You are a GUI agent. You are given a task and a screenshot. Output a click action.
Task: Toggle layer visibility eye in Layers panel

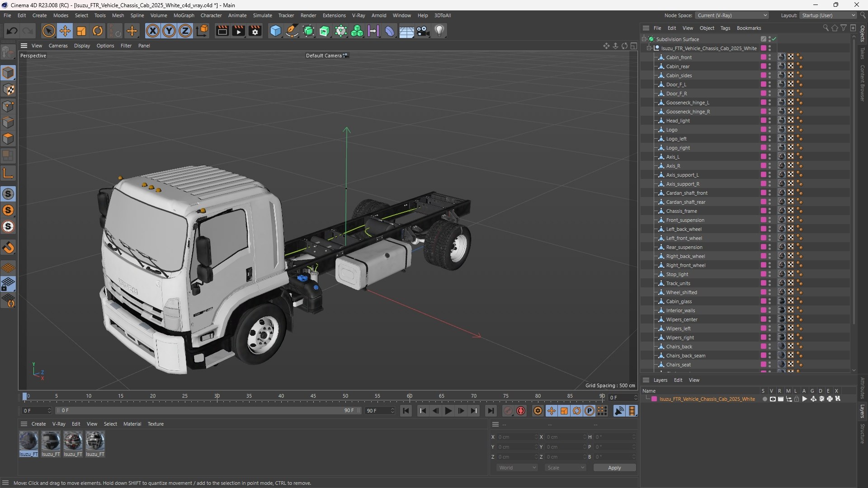click(x=773, y=399)
